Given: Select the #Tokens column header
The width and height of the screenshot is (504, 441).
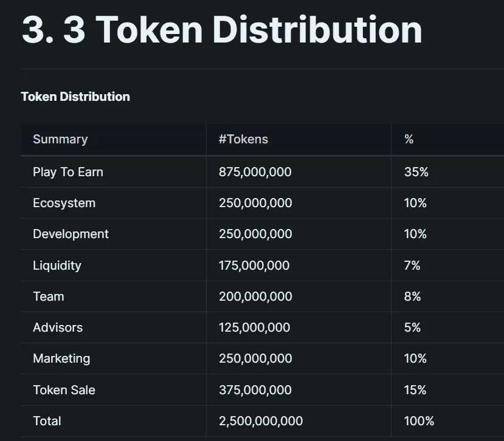Looking at the screenshot, I should [243, 139].
